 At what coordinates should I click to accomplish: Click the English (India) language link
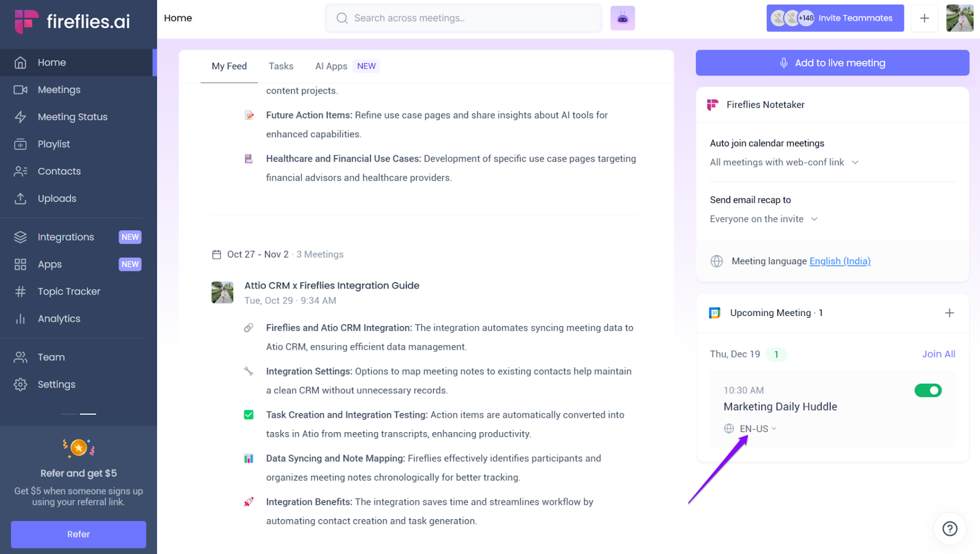click(840, 261)
